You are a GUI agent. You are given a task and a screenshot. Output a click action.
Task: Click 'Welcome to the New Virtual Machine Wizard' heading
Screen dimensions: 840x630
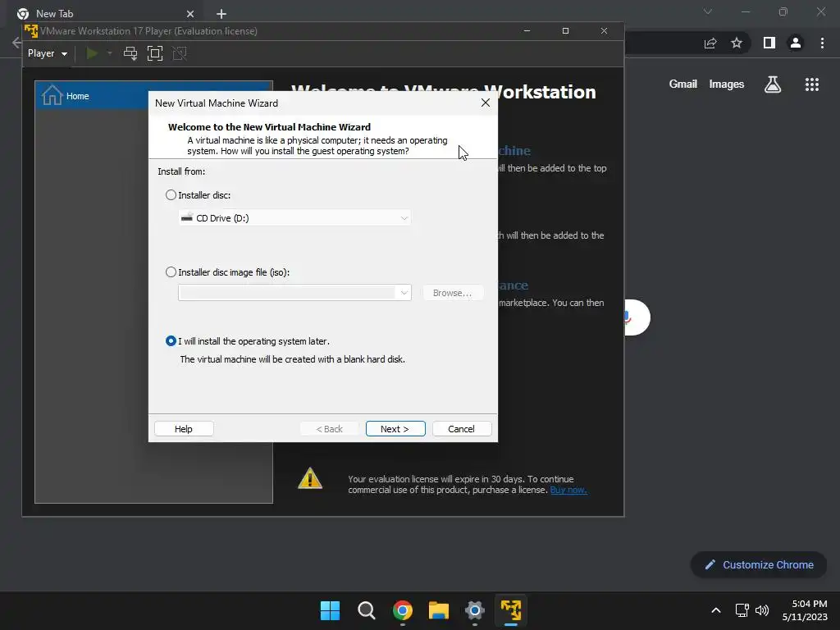coord(269,127)
